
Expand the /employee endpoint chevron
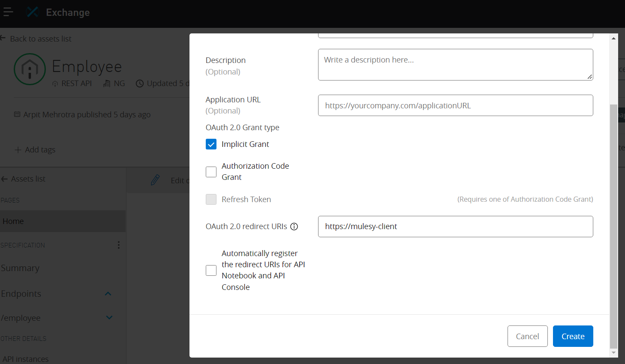(109, 318)
